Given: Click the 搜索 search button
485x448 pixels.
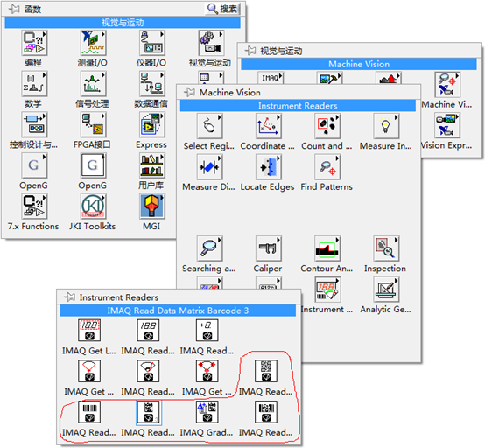Looking at the screenshot, I should coord(222,9).
